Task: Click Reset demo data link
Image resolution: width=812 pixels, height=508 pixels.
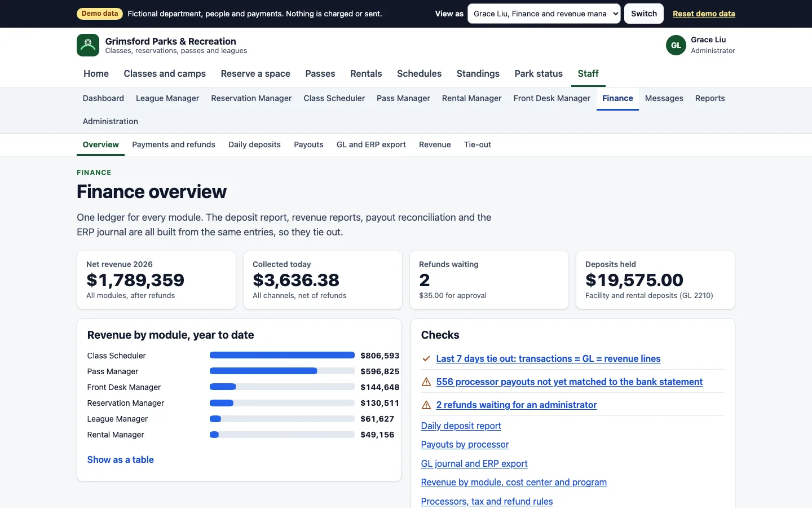Action: point(704,14)
